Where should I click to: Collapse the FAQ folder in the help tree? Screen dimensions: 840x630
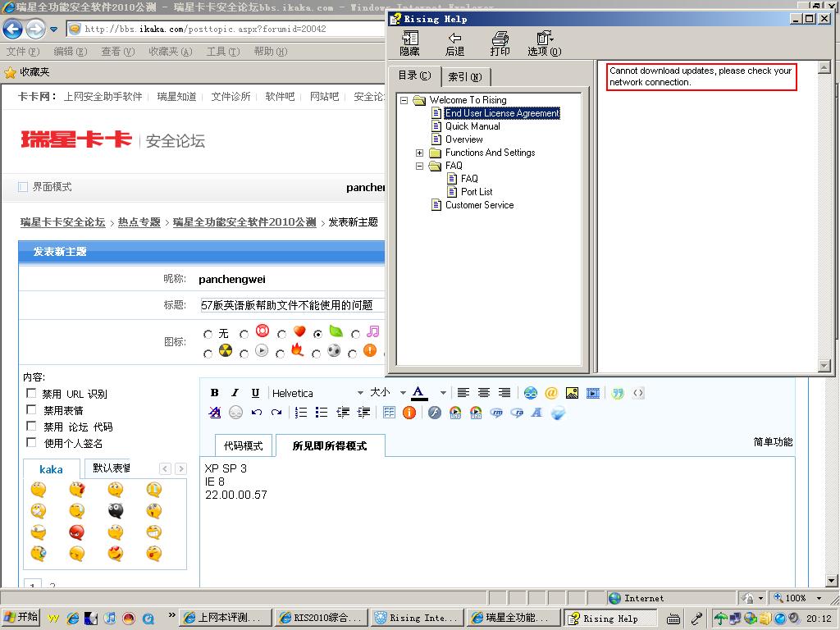[x=419, y=166]
